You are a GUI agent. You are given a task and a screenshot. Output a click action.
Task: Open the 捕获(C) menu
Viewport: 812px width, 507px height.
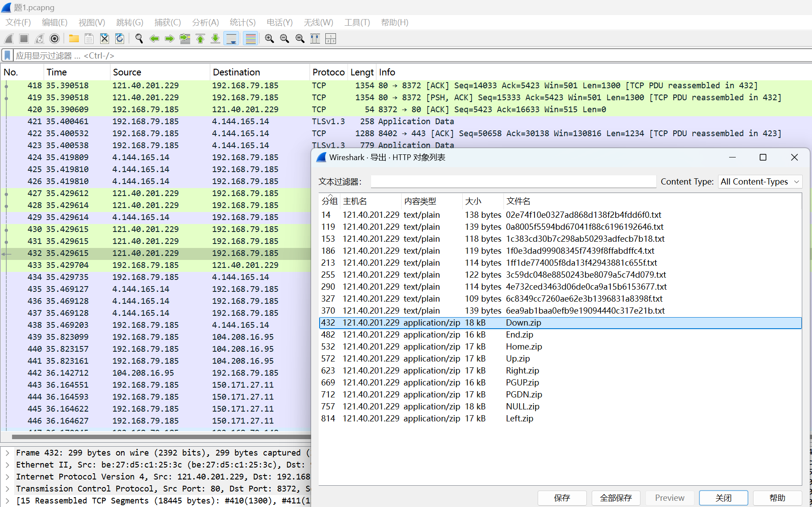click(x=168, y=22)
